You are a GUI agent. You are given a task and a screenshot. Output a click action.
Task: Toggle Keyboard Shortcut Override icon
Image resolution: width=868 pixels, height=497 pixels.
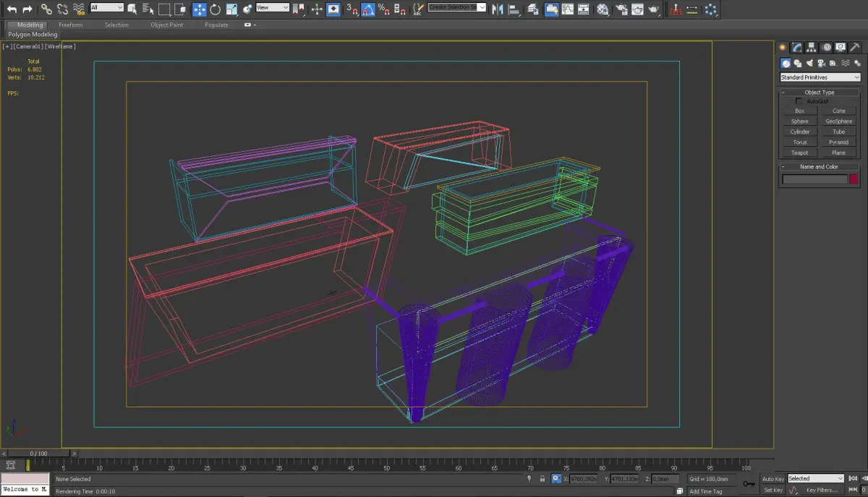pos(333,9)
